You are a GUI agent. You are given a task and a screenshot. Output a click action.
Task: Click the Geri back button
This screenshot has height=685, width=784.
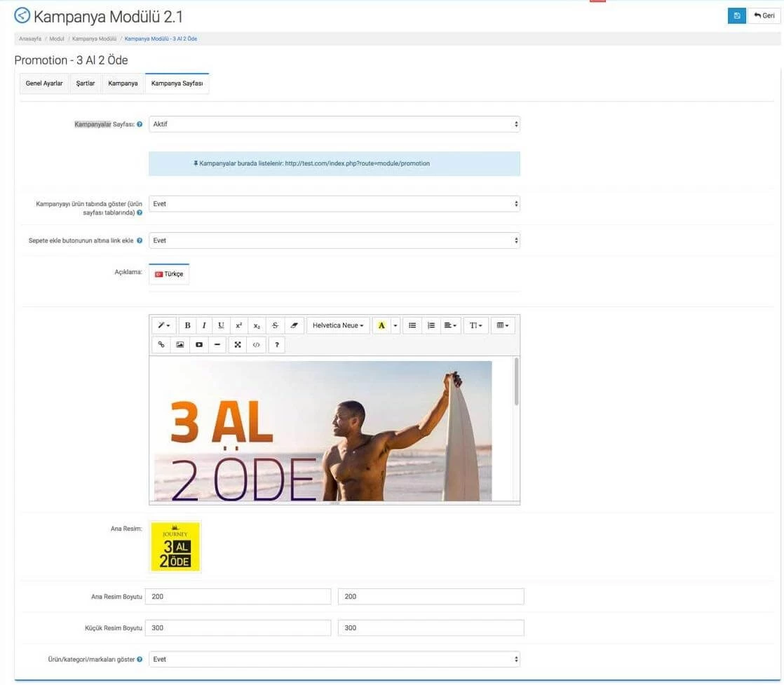[x=764, y=15]
